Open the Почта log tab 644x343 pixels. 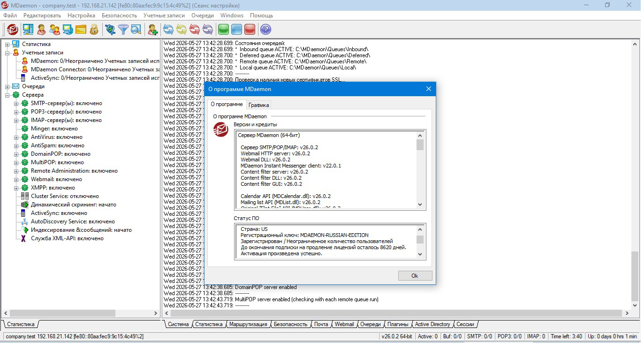tap(321, 324)
